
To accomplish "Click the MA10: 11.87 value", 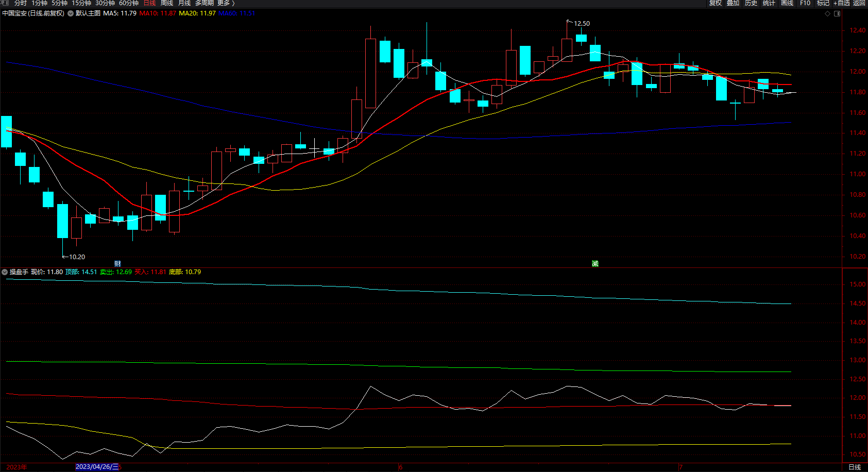I will tap(158, 13).
